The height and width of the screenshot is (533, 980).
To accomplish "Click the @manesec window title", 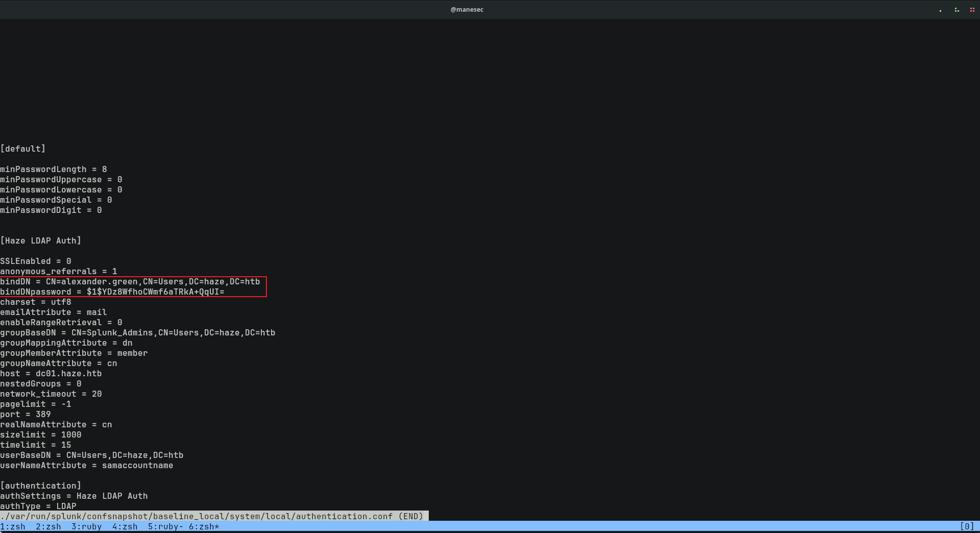I will 467,10.
